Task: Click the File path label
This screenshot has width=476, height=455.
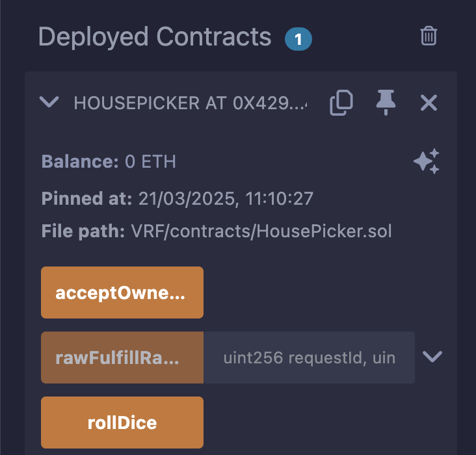Action: pos(83,231)
